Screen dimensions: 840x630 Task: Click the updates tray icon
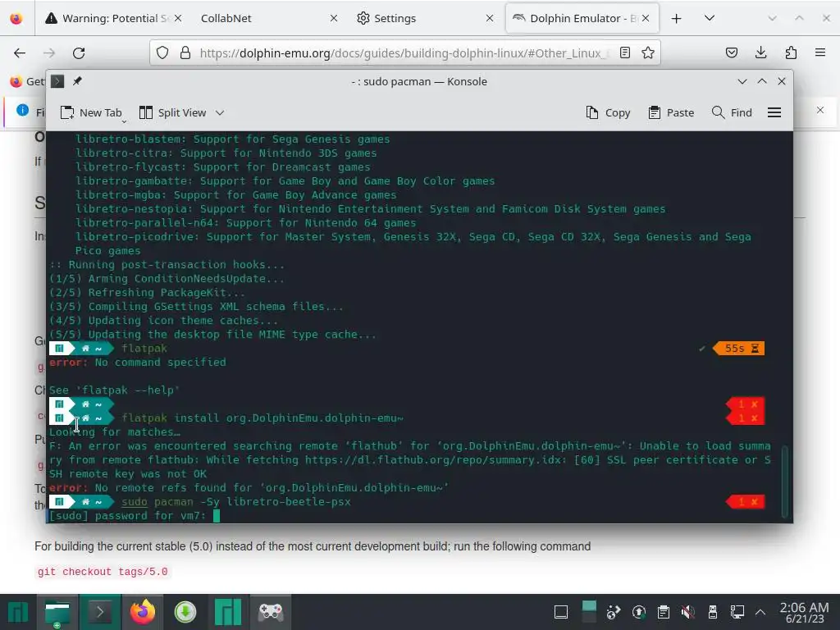tap(638, 612)
